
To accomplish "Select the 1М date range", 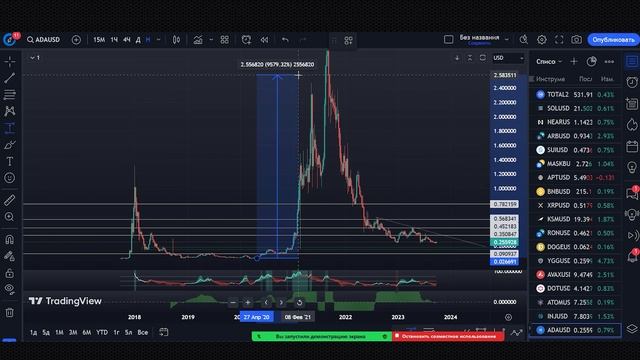I will tap(59, 332).
